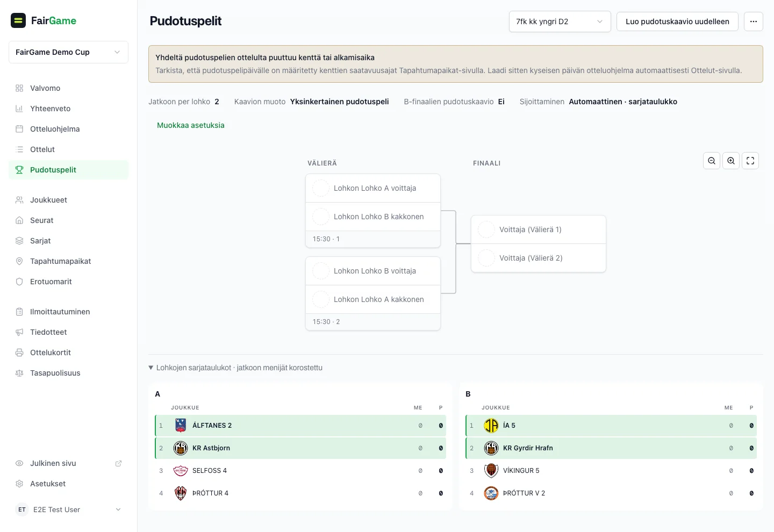
Task: Click the Otteluohjelma calendar icon
Action: pos(19,129)
